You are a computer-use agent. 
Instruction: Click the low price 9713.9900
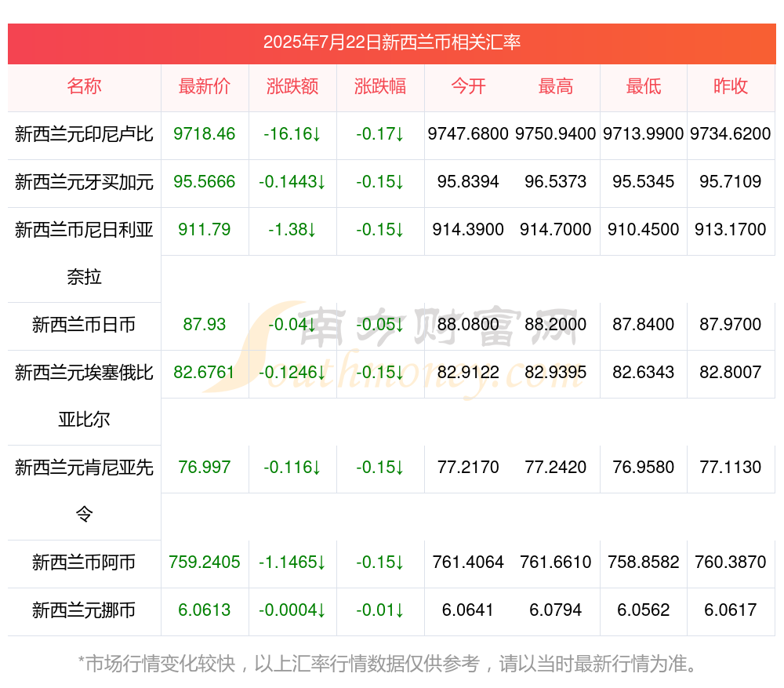pos(644,134)
